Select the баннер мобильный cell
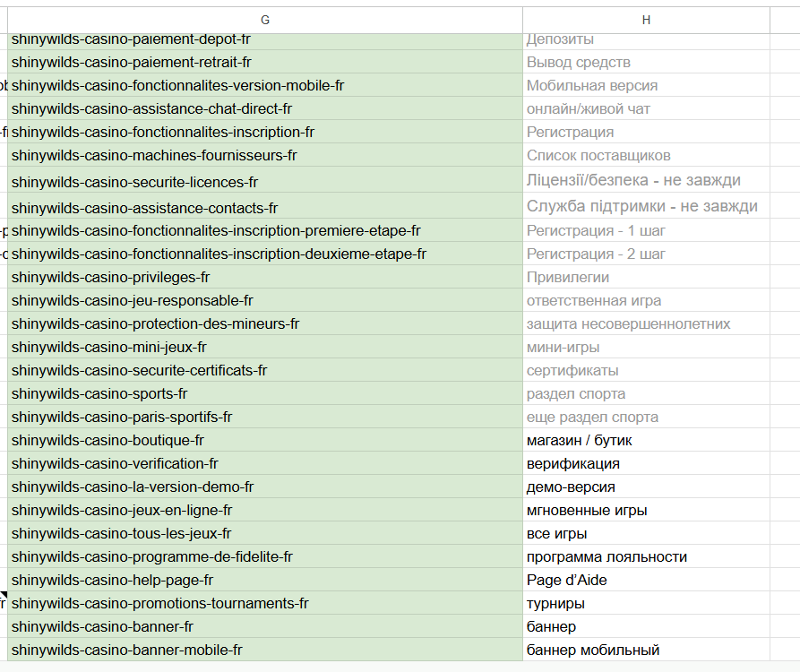The width and height of the screenshot is (800, 672). coord(646,650)
